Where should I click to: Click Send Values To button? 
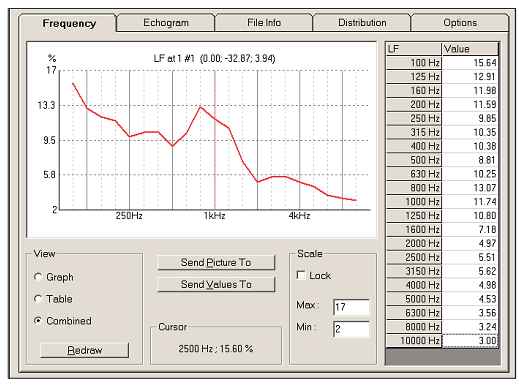[216, 284]
